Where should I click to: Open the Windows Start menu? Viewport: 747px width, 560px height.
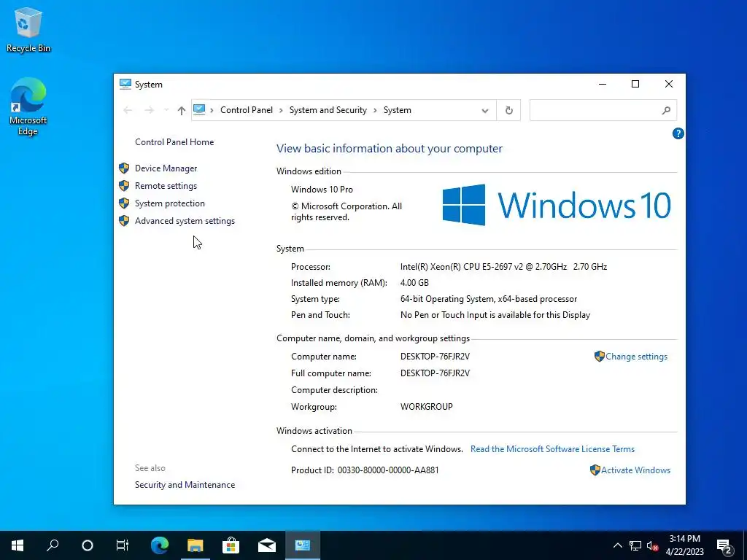(x=18, y=545)
